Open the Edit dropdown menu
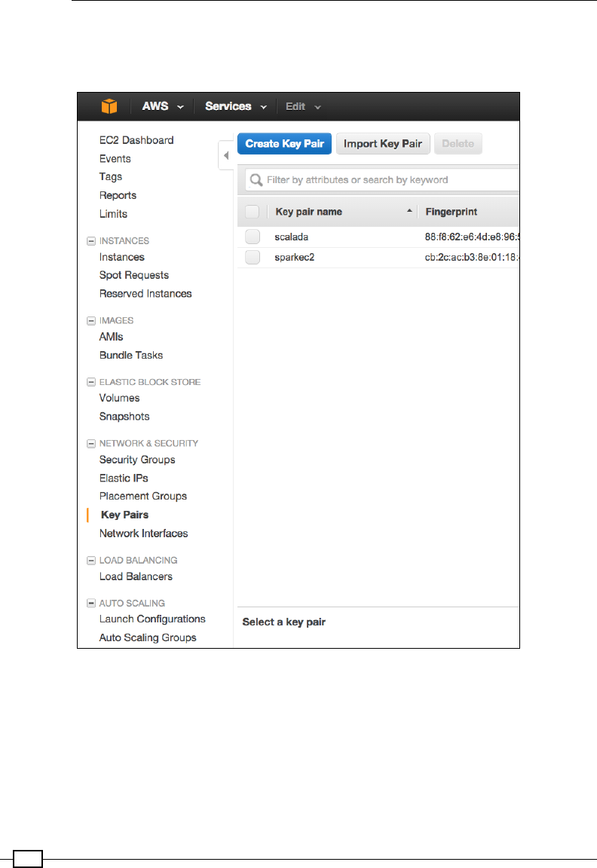Image resolution: width=597 pixels, height=868 pixels. tap(302, 106)
